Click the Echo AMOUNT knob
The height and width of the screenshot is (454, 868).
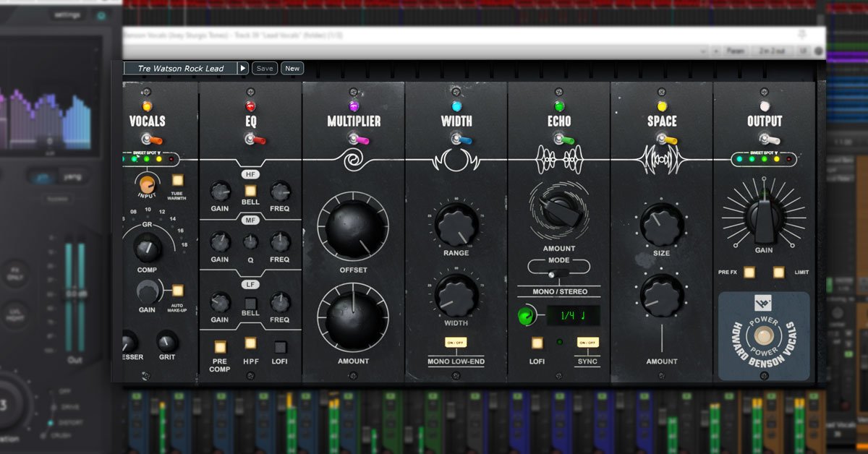559,210
